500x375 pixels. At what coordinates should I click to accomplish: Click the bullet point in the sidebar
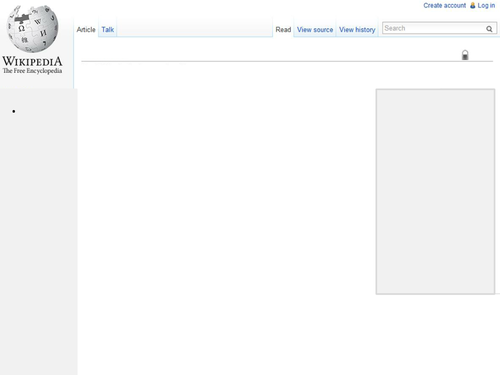pos(14,111)
